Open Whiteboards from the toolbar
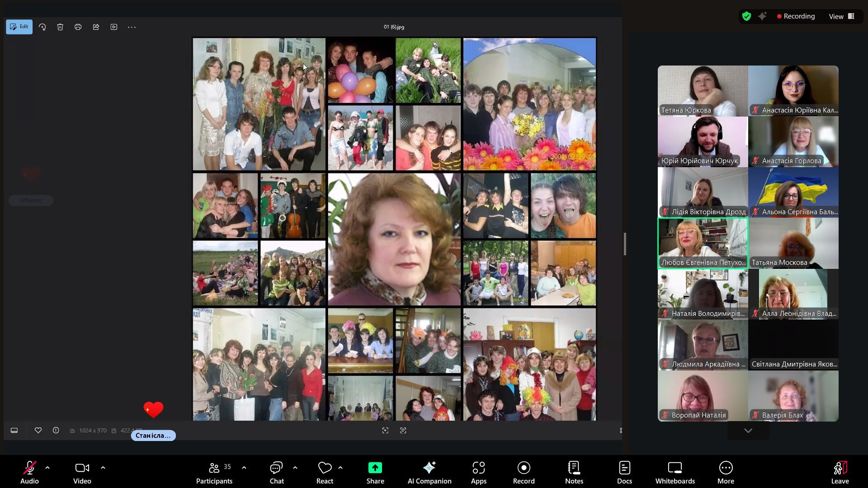The width and height of the screenshot is (868, 488). click(x=675, y=472)
